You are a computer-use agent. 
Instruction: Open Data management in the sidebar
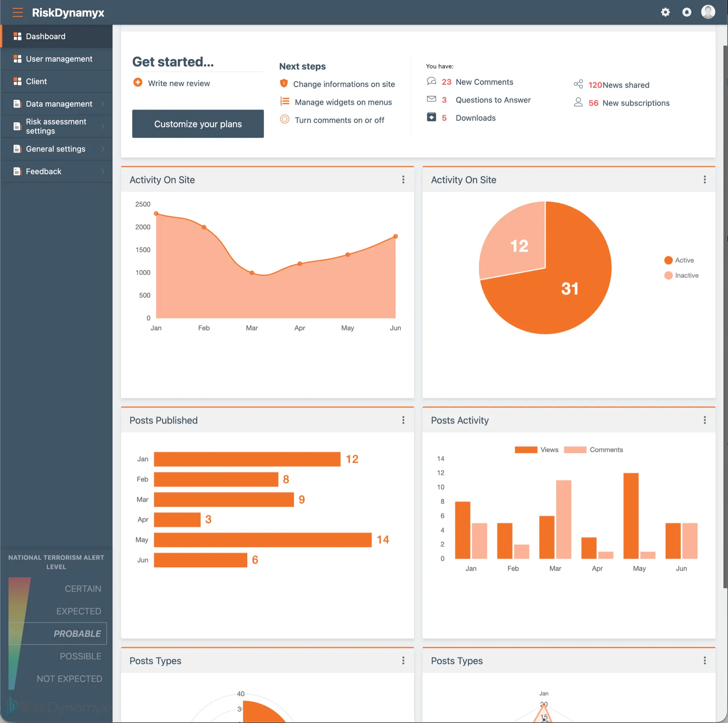click(57, 104)
